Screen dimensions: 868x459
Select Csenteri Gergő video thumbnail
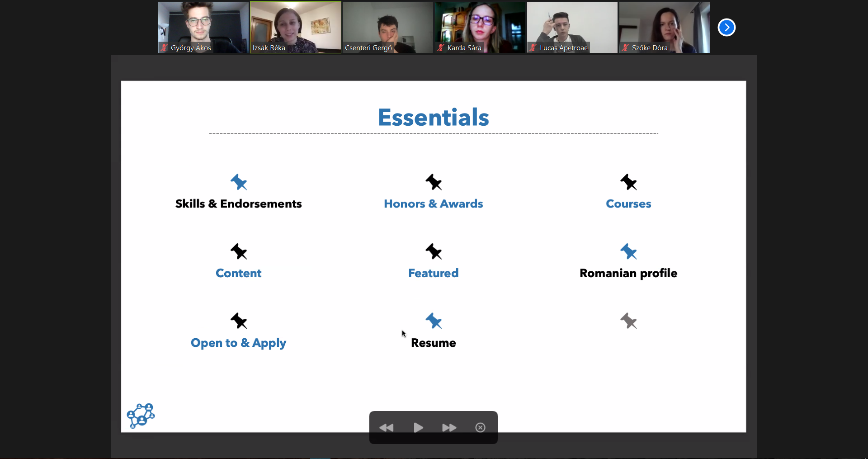pyautogui.click(x=388, y=27)
